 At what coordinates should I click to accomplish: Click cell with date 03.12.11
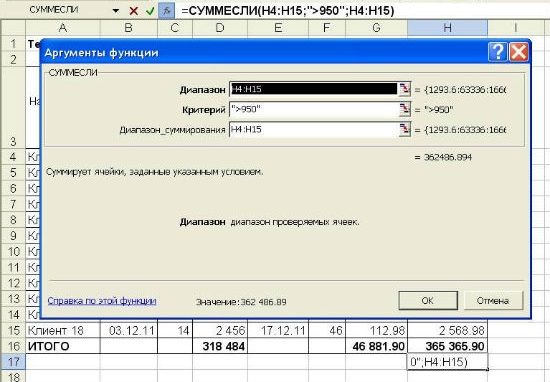[129, 330]
